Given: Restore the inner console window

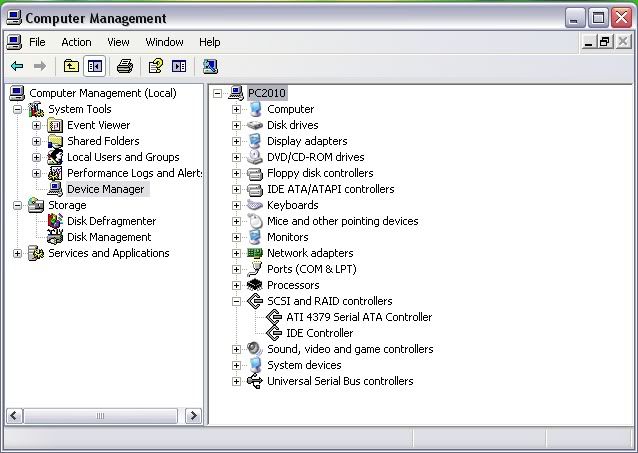Looking at the screenshot, I should [605, 42].
